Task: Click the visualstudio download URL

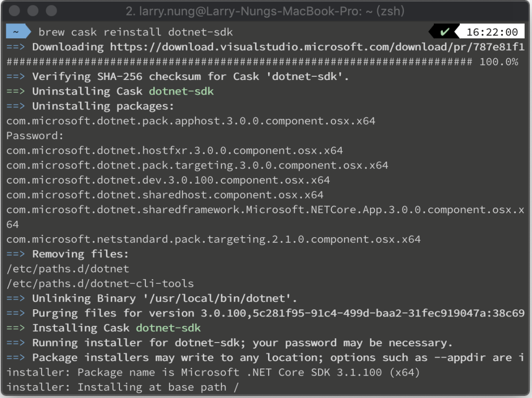Action: tap(317, 47)
